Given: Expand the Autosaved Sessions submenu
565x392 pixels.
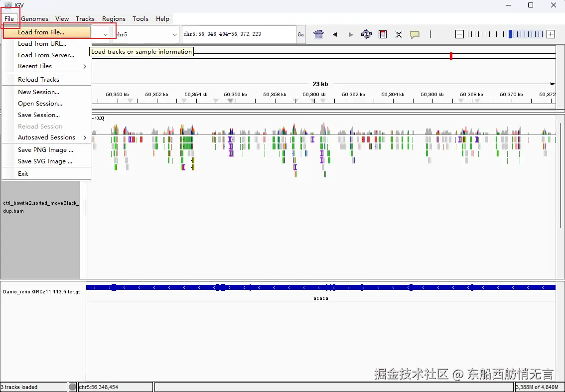Looking at the screenshot, I should tap(47, 137).
